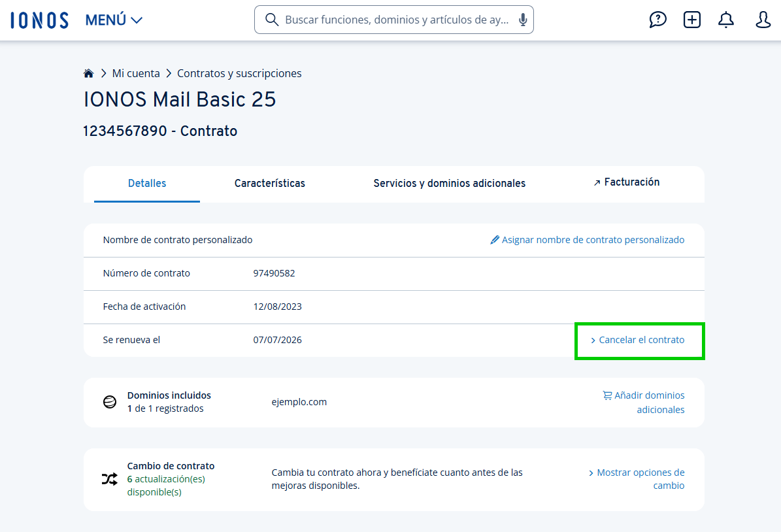781x532 pixels.
Task: Open notifications bell icon
Action: (725, 20)
